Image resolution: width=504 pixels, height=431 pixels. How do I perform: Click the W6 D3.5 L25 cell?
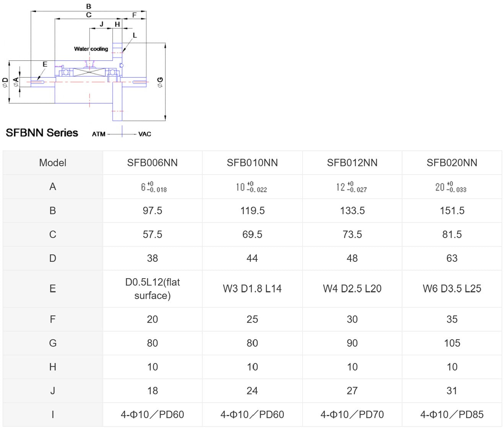(452, 289)
